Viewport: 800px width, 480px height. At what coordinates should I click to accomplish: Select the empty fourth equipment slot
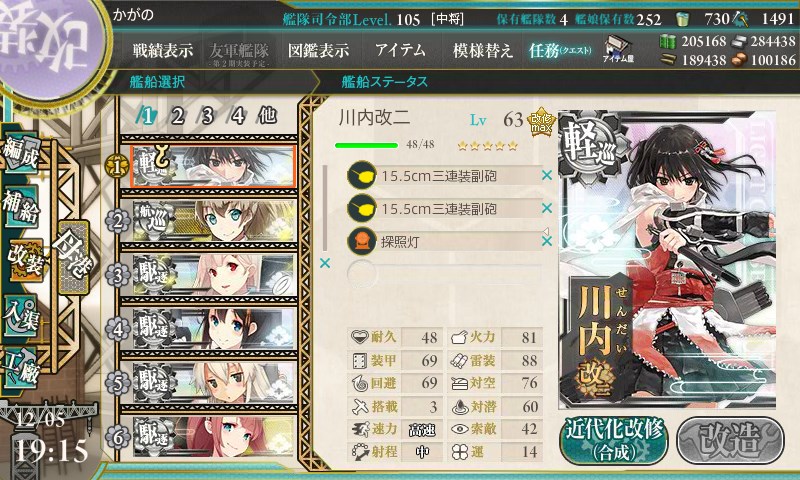pyautogui.click(x=444, y=274)
